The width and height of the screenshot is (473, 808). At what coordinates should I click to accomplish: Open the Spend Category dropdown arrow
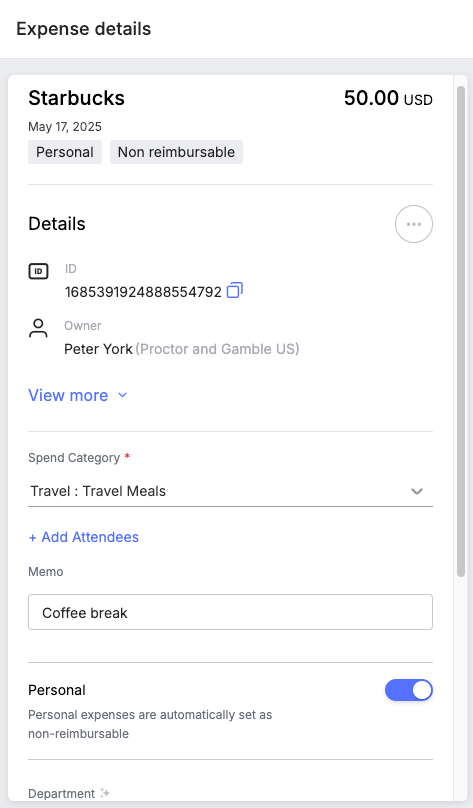(417, 491)
